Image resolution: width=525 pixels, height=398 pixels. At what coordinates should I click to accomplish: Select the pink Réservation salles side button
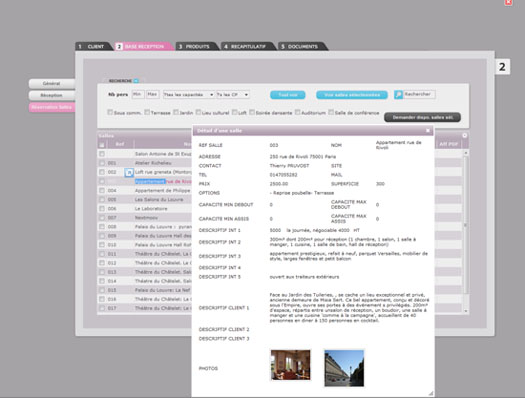pyautogui.click(x=52, y=107)
